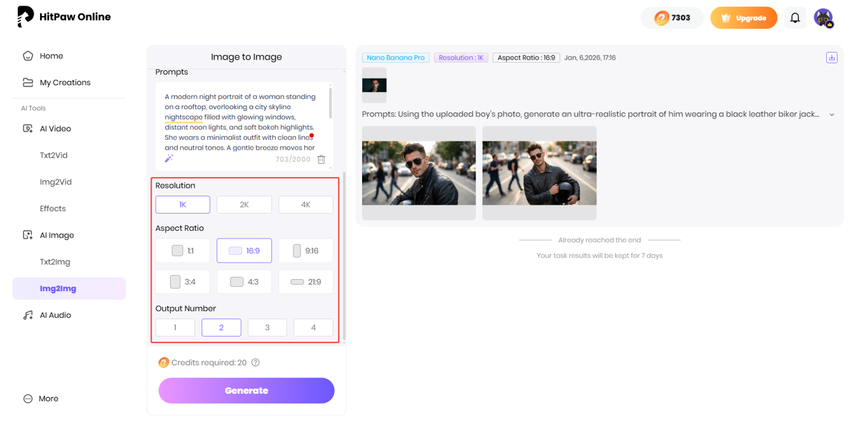Go to My Creations page
853x423 pixels.
pos(64,83)
